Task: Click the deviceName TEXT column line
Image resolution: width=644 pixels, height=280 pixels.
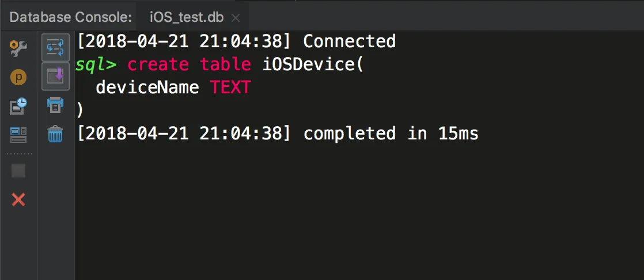Action: click(x=173, y=88)
